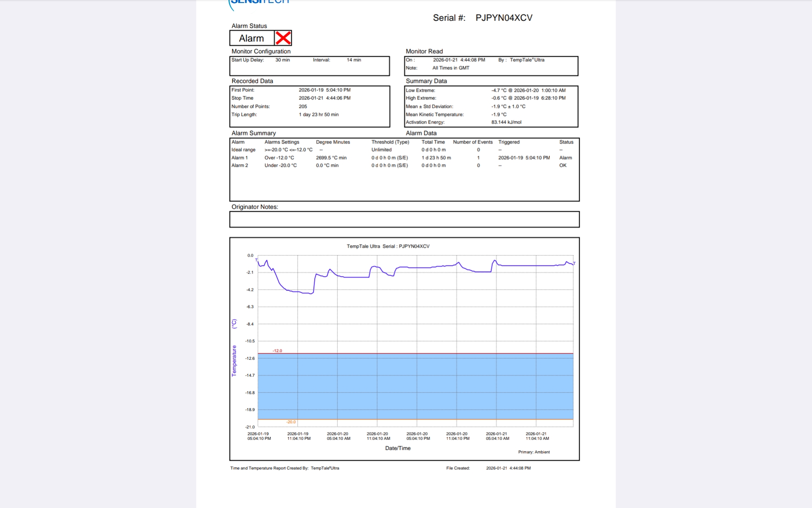Click the Alarm 1 row in Alarm Summary
This screenshot has height=508, width=812.
pyautogui.click(x=239, y=158)
